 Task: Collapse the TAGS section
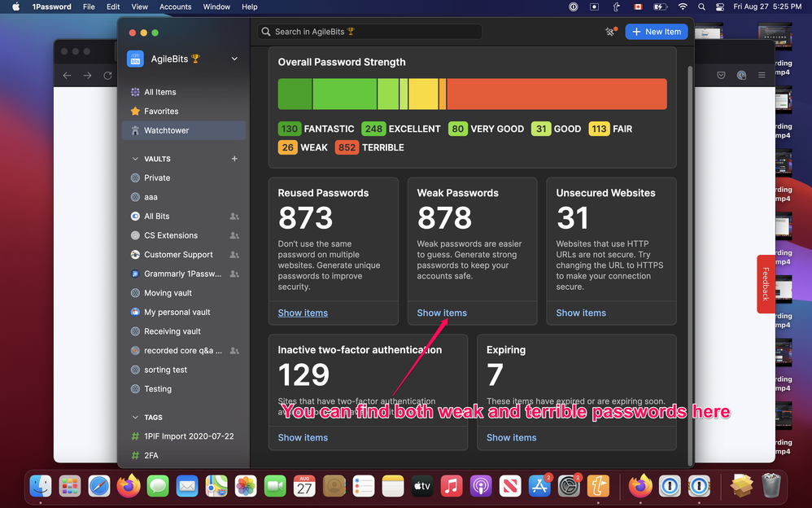(135, 418)
